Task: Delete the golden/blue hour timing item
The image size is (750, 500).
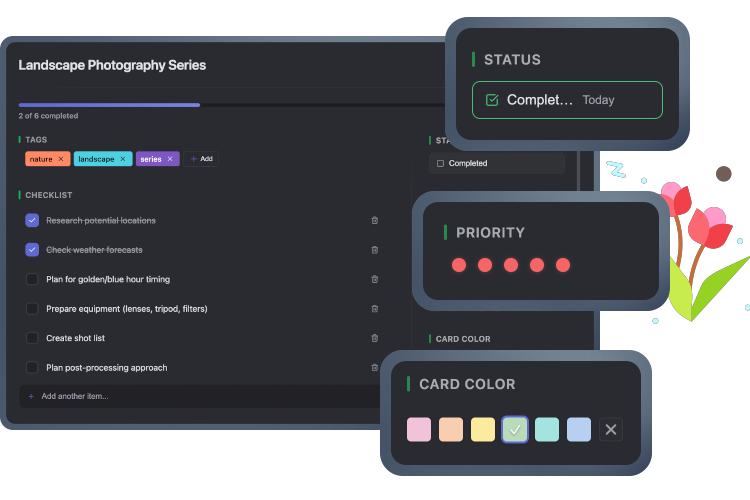Action: (375, 279)
